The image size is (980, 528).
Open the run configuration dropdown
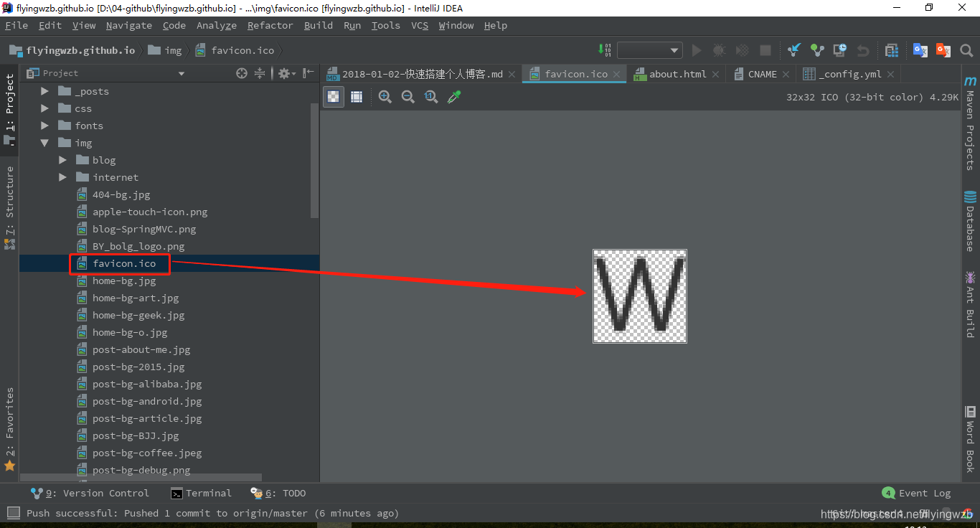649,50
